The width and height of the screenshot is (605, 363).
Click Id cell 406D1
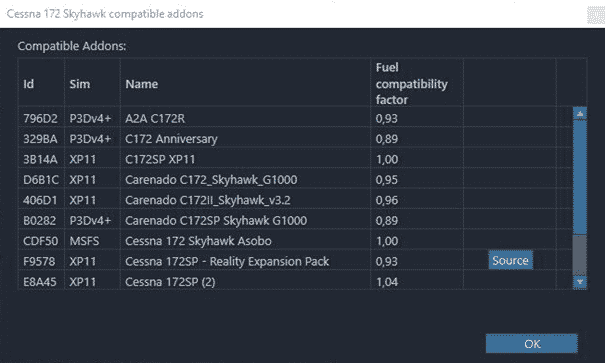tap(40, 200)
